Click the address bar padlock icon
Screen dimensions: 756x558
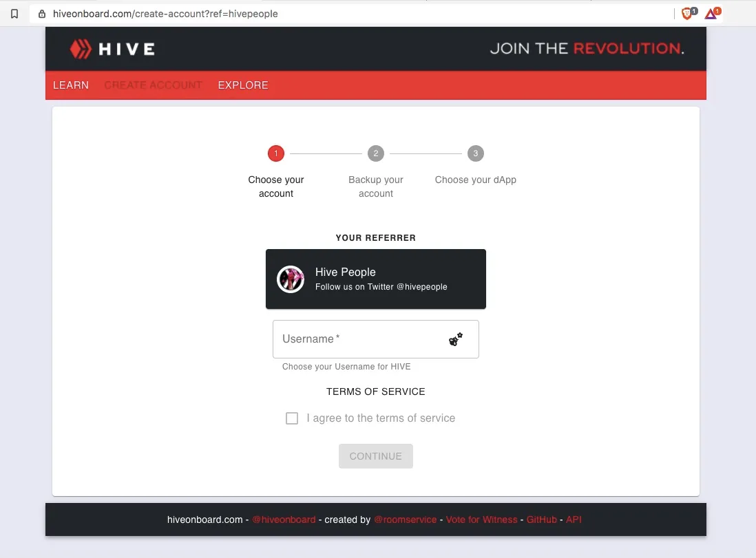tap(42, 14)
